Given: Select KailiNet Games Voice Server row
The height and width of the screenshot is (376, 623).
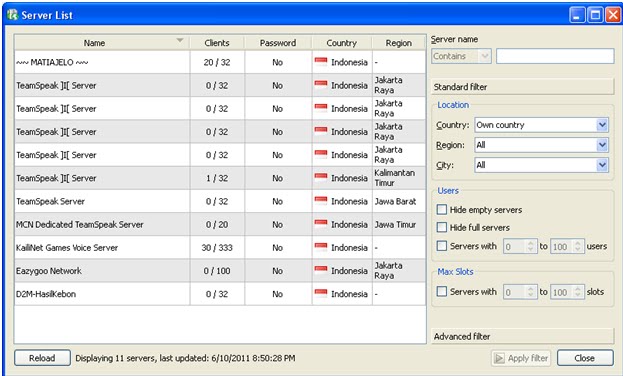Looking at the screenshot, I should (x=220, y=247).
